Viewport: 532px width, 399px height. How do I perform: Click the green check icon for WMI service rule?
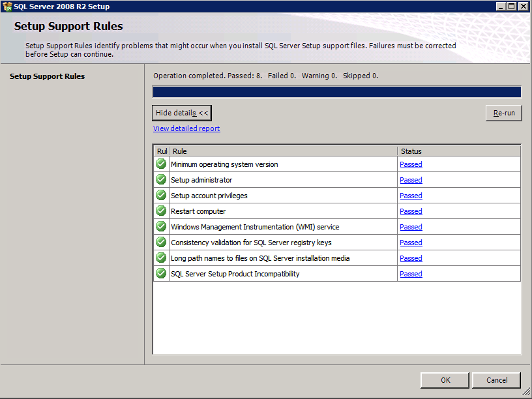(x=161, y=226)
